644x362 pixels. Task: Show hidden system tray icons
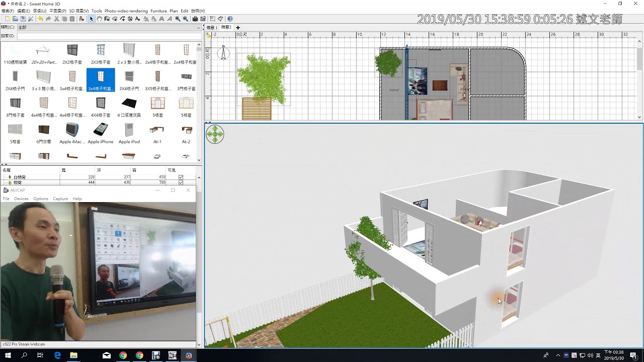click(x=558, y=355)
